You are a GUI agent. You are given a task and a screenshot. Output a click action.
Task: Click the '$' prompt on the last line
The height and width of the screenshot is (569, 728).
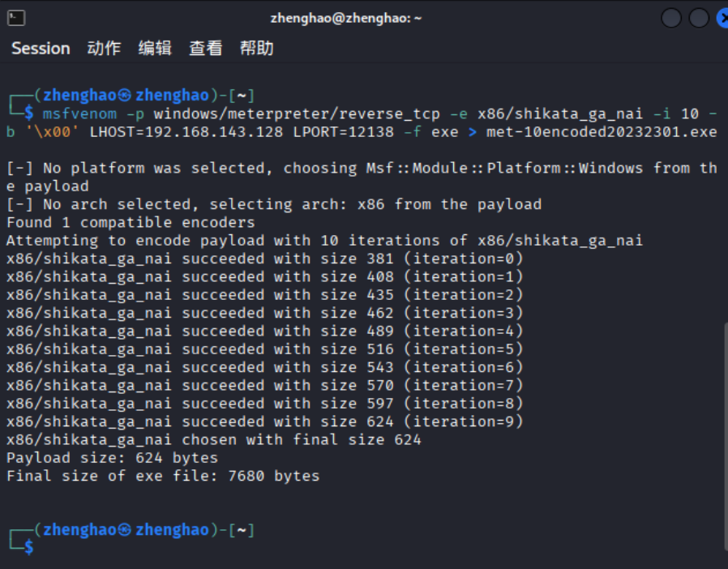click(x=29, y=548)
